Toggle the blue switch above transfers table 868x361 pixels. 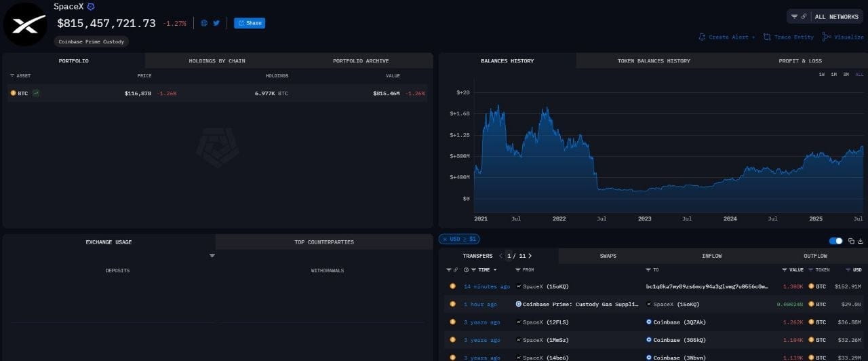pos(836,241)
